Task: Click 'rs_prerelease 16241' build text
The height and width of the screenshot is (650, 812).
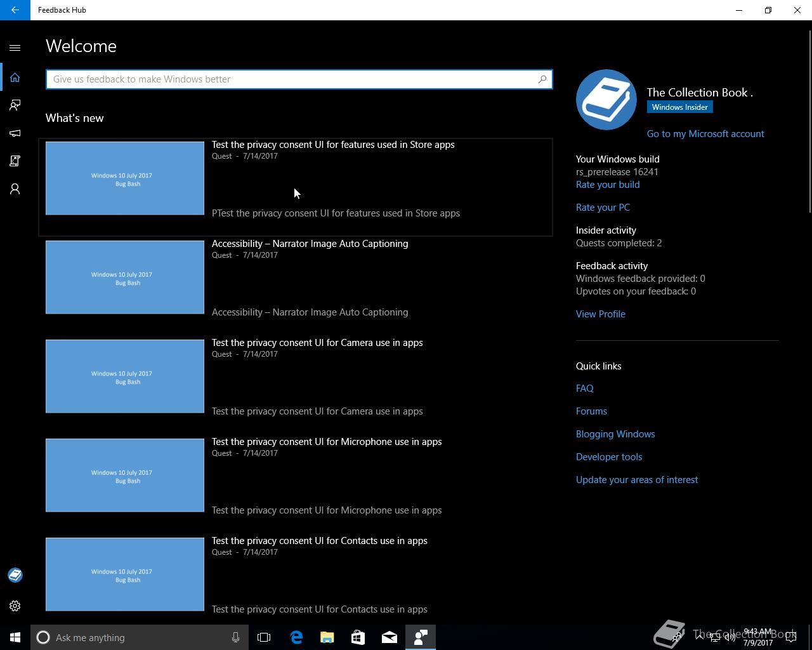Action: (x=617, y=172)
